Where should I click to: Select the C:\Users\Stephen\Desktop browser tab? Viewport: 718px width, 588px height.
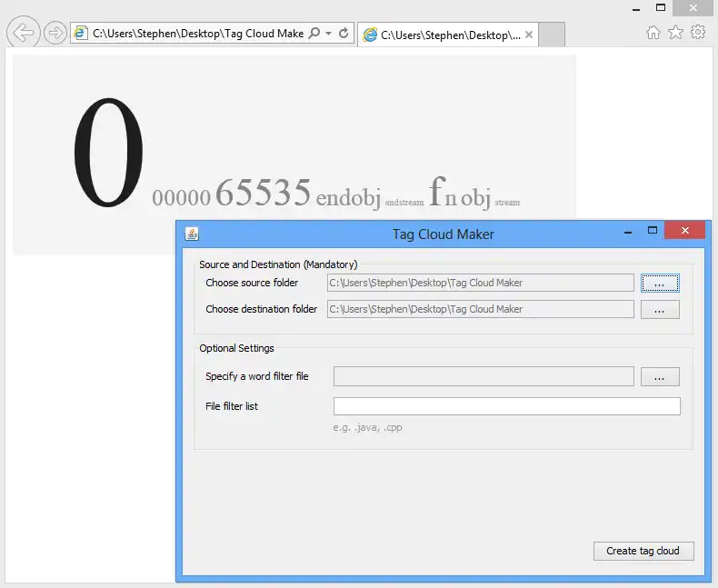pyautogui.click(x=447, y=35)
